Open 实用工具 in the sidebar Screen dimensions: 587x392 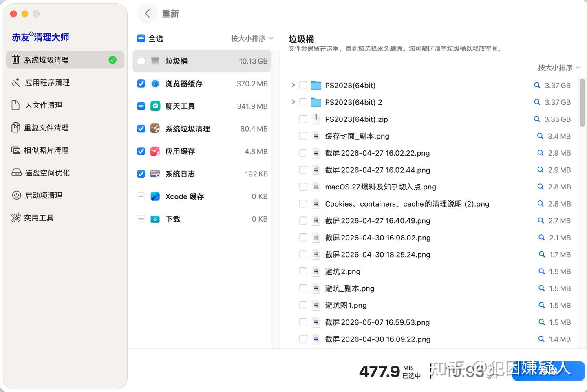pos(65,218)
